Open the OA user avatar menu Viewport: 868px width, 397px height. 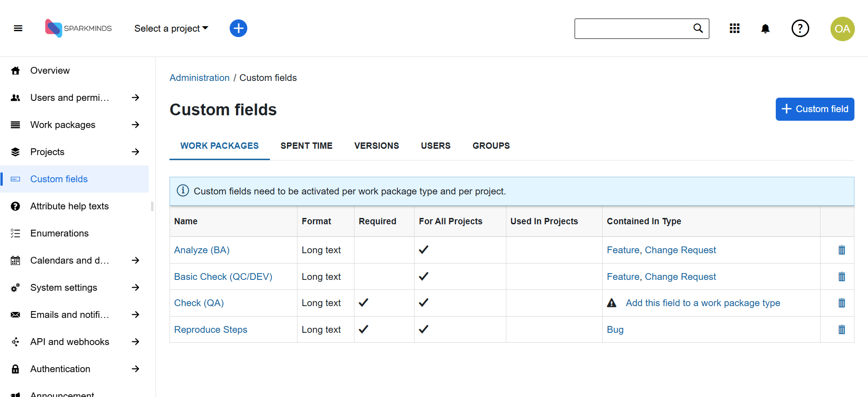(842, 29)
